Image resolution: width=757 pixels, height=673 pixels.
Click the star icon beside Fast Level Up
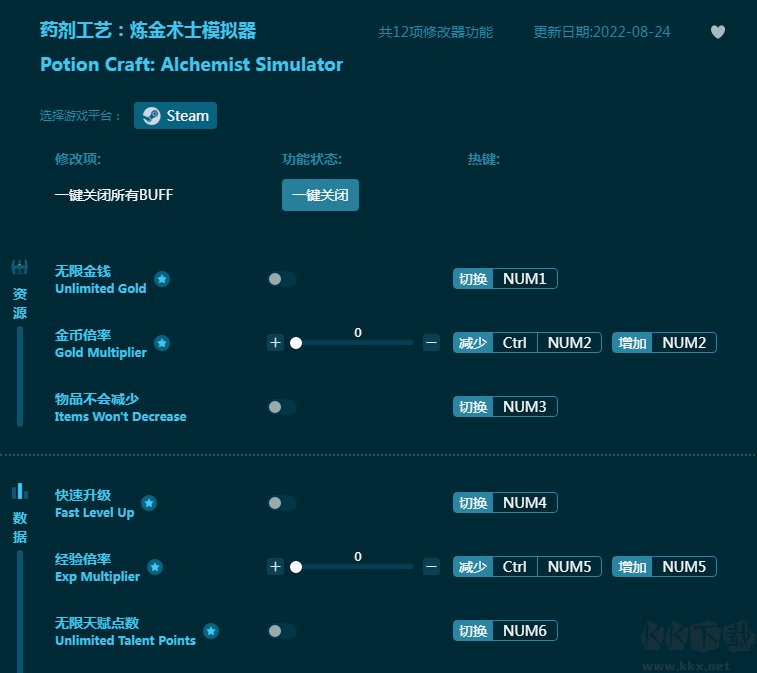tap(149, 503)
